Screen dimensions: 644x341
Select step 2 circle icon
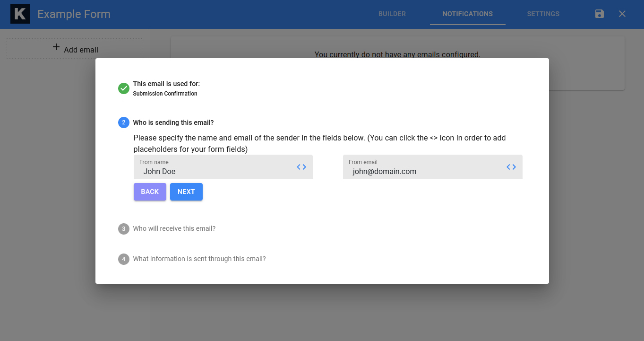coord(124,122)
